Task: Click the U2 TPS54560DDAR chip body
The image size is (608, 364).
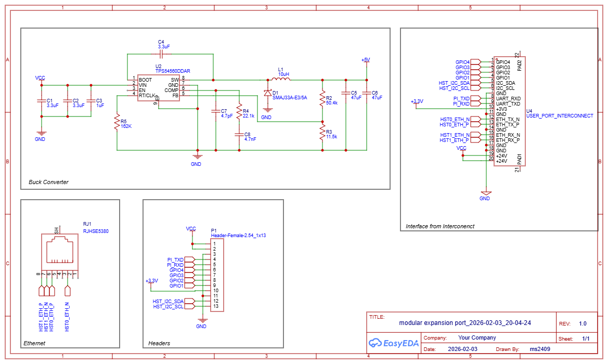Action: tap(159, 88)
